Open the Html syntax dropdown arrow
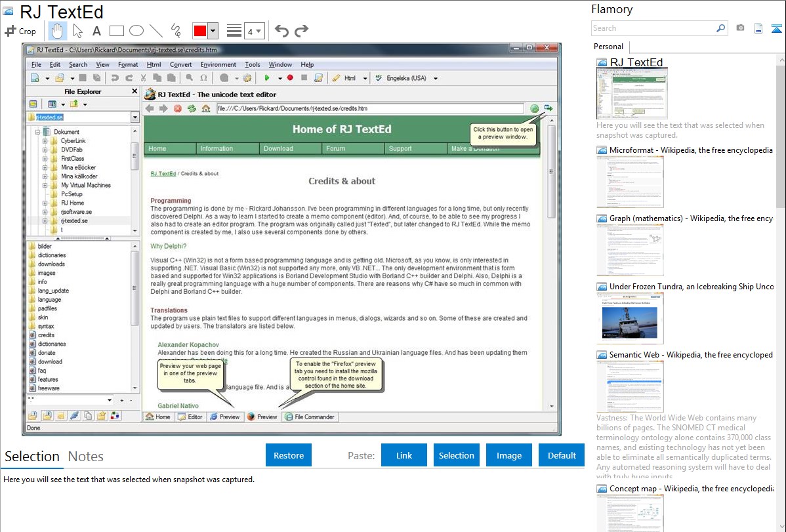 [365, 78]
